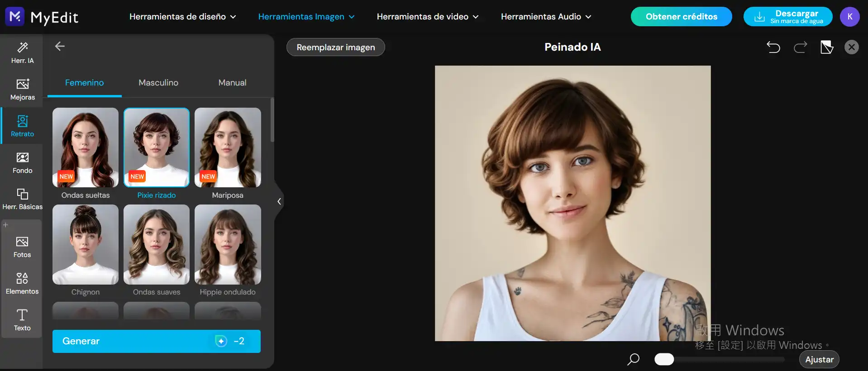Switch to the Manual tab

click(x=233, y=83)
